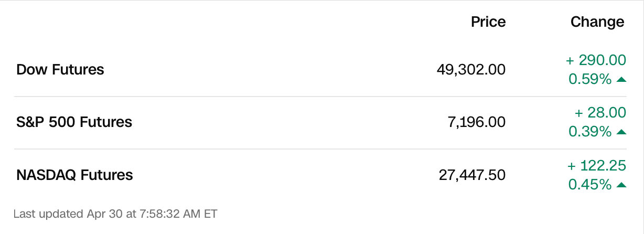Screen dimensions: 644x234
Task: Select the 0.45% percent change
Action: [x=590, y=185]
